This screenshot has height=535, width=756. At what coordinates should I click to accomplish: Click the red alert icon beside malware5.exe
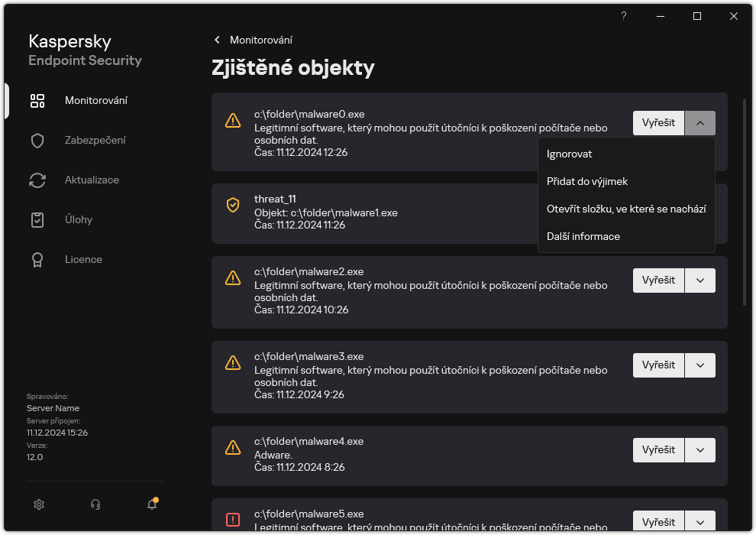point(233,519)
